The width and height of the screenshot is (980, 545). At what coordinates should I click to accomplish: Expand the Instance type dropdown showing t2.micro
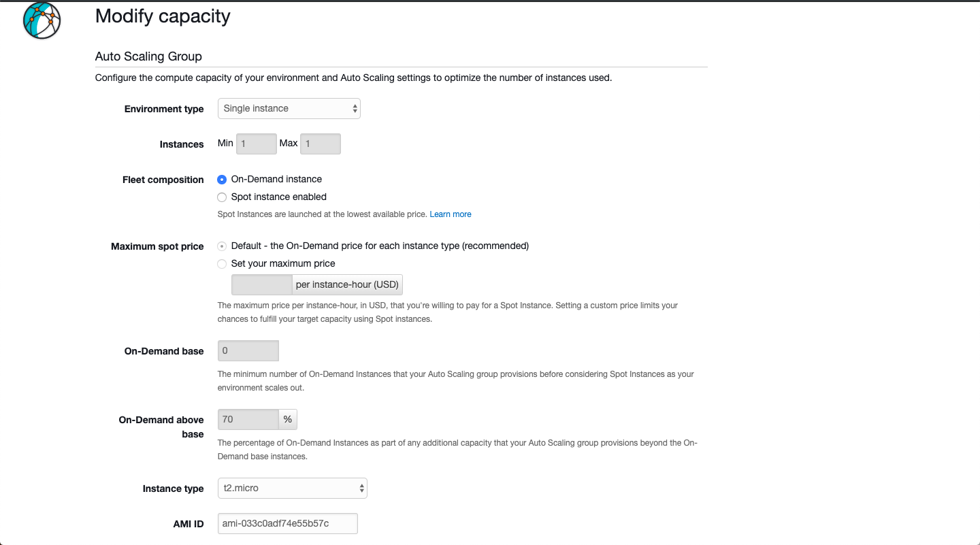292,489
